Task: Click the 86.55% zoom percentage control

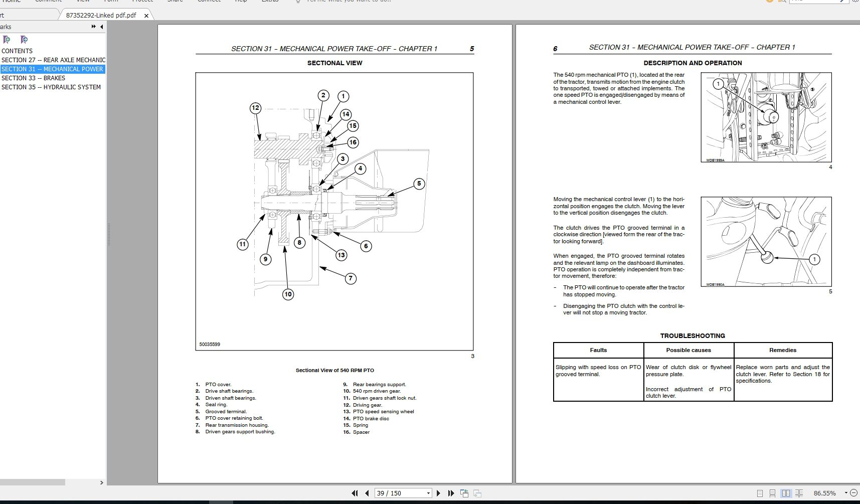Action: (x=824, y=493)
